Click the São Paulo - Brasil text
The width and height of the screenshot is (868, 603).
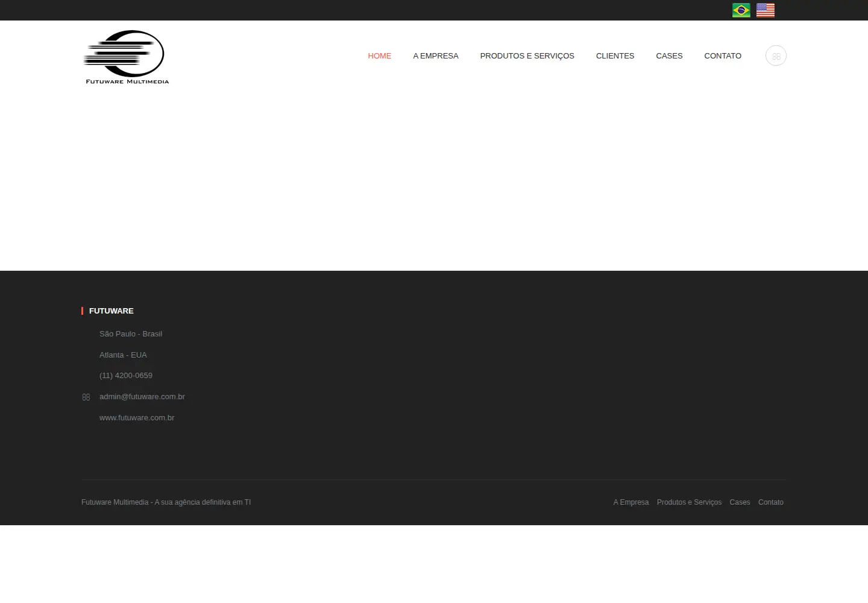click(x=130, y=333)
